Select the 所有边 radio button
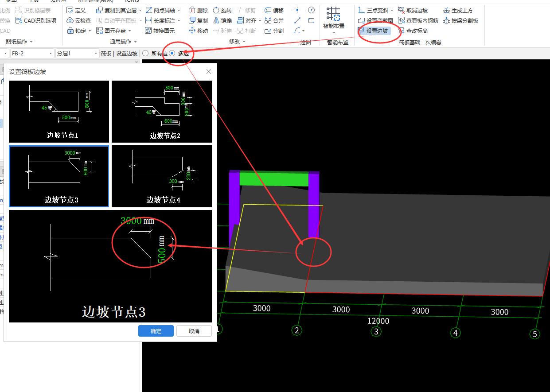 pos(145,53)
